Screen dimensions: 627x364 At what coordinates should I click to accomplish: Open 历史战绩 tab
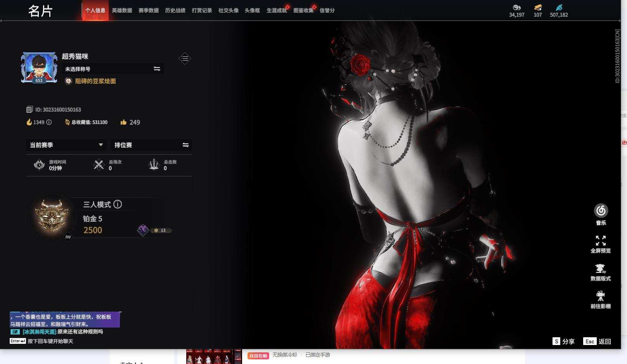point(175,10)
